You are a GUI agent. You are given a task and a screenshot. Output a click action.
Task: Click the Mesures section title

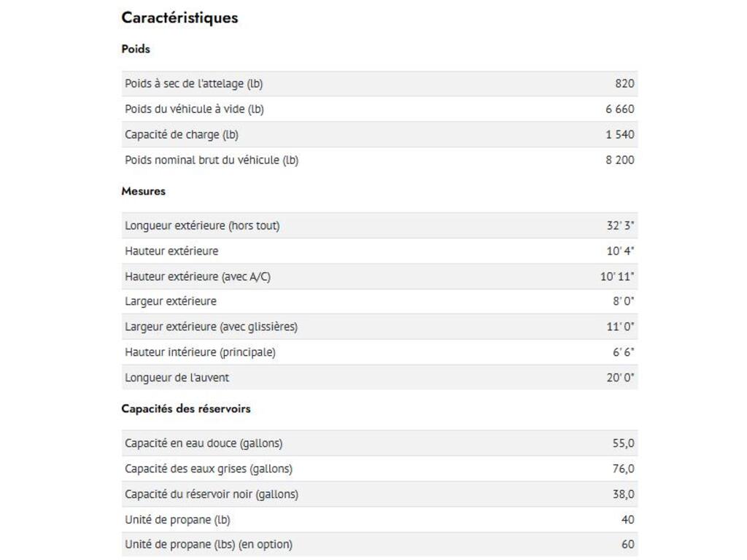[144, 191]
